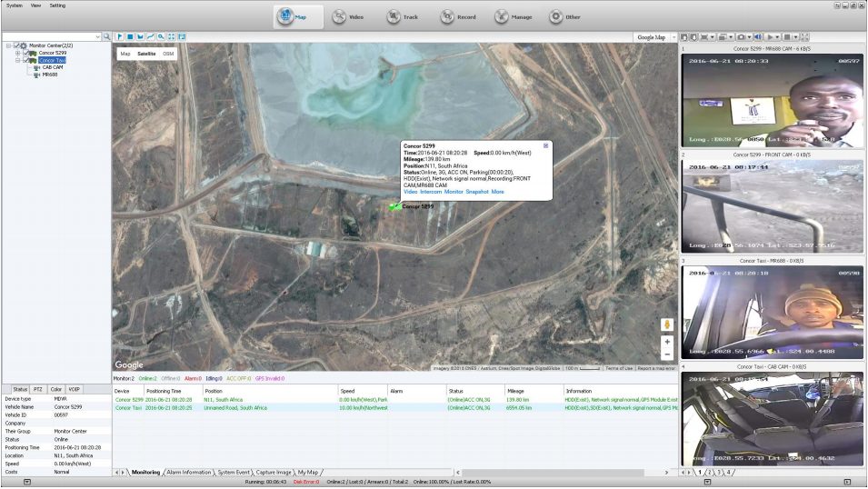Click the Snapshot link in popup
The image size is (868, 489).
coord(477,192)
